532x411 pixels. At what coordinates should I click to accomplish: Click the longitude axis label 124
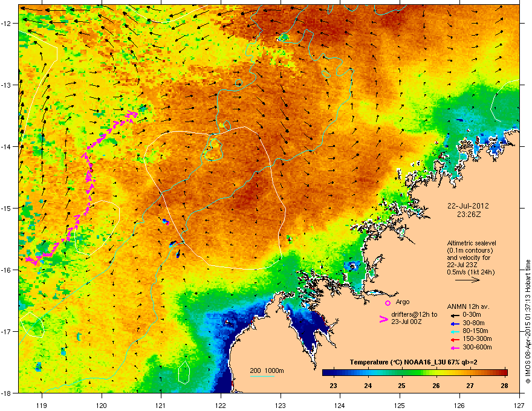(340, 405)
